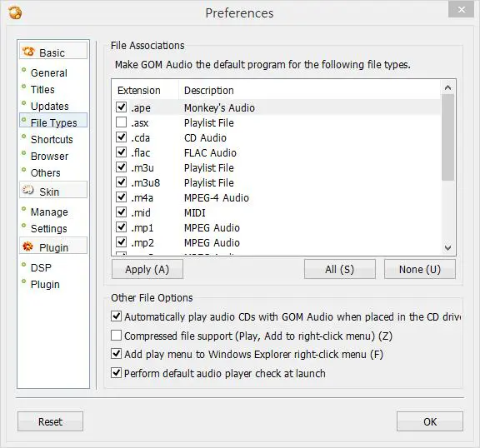Click the bullet icon beside Manage

click(x=24, y=209)
